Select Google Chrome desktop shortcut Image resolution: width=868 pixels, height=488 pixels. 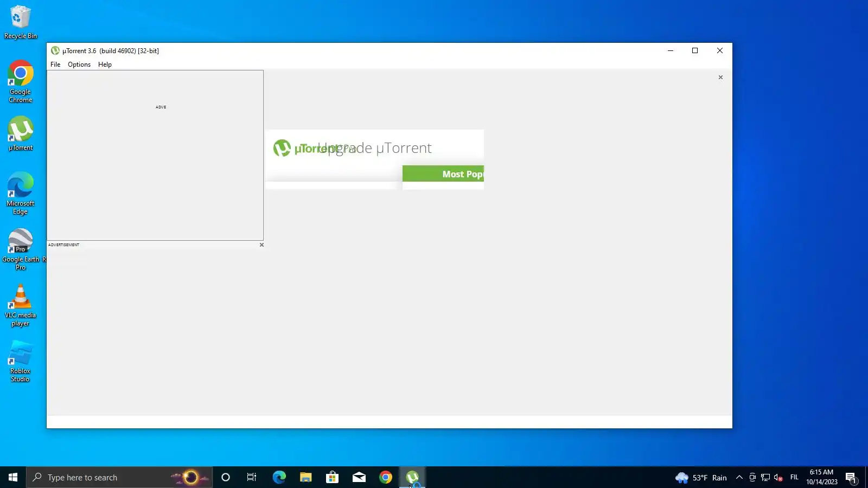click(x=21, y=81)
